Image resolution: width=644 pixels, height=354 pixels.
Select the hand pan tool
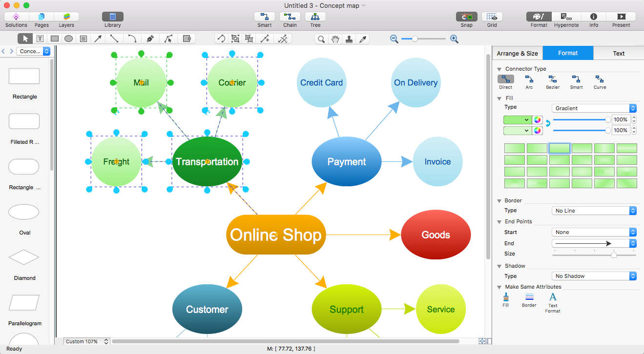click(x=335, y=39)
